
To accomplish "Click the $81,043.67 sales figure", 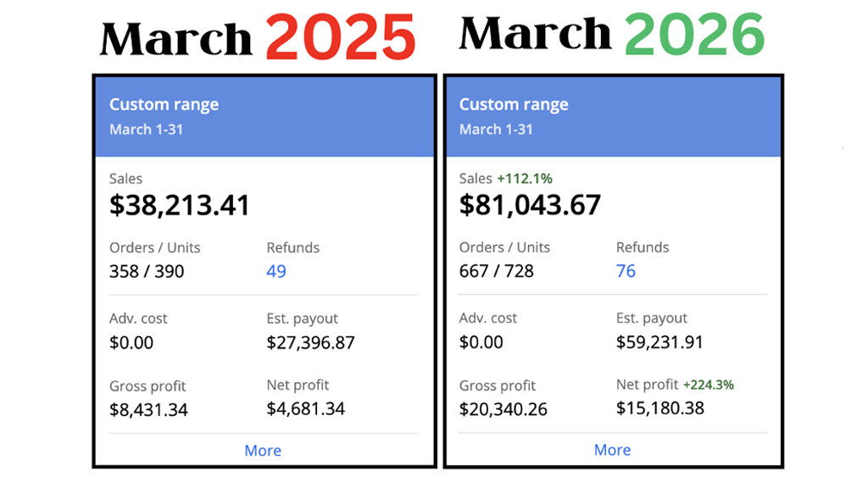I will click(530, 205).
